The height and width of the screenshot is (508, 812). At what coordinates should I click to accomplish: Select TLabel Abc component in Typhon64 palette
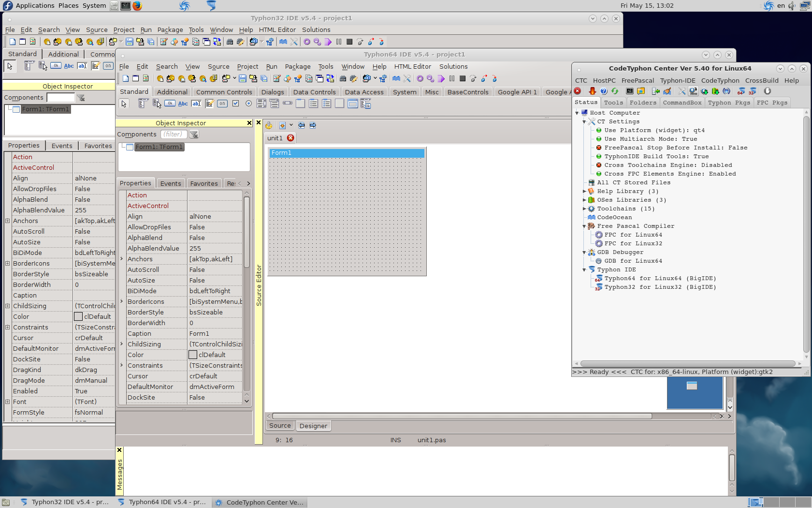point(183,103)
